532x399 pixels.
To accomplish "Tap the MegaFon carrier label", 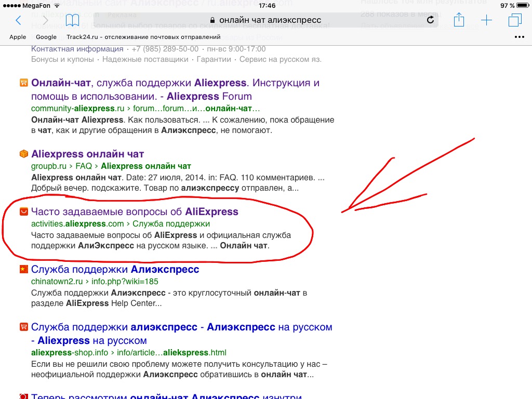I will 36,5.
